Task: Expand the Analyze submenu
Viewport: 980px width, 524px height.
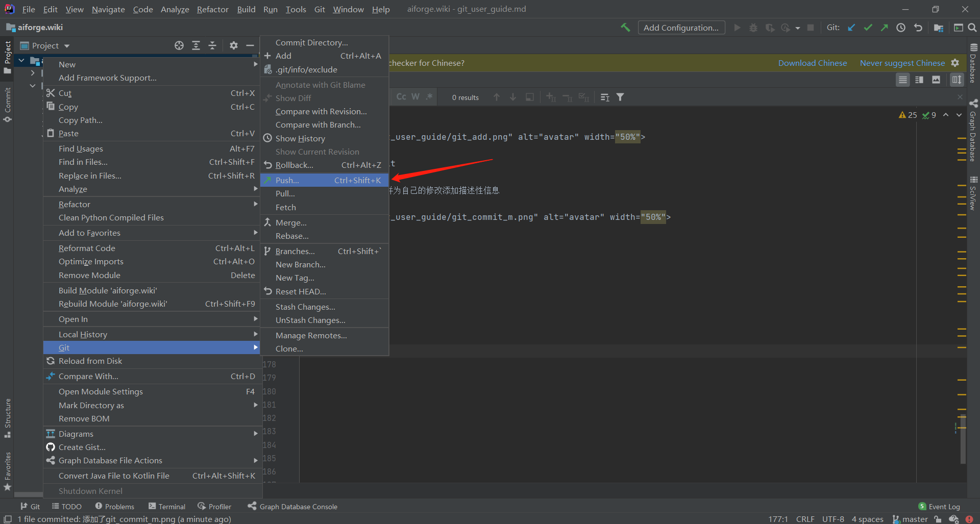Action: (x=152, y=189)
